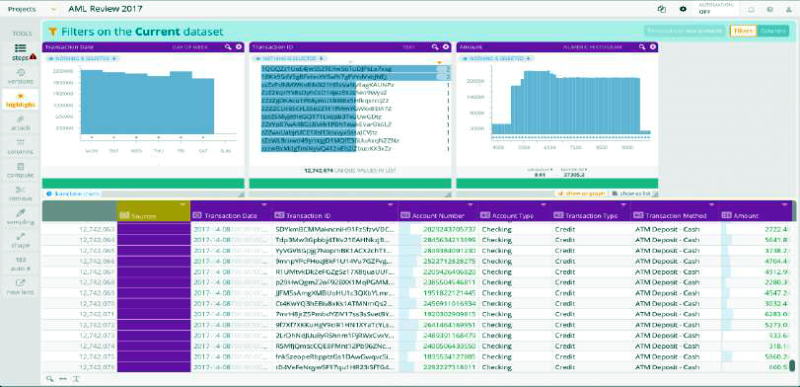Switch to show as graph view
The height and width of the screenshot is (387, 800).
(581, 194)
